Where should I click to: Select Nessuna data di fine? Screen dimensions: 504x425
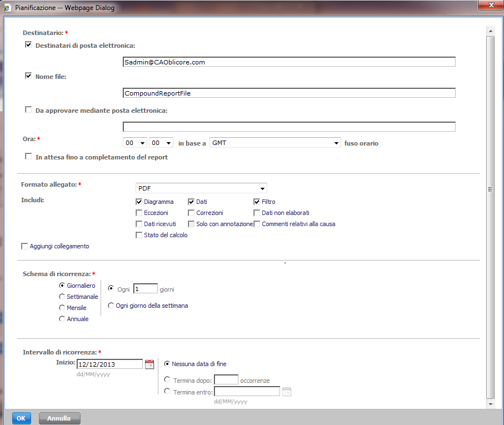click(x=167, y=364)
